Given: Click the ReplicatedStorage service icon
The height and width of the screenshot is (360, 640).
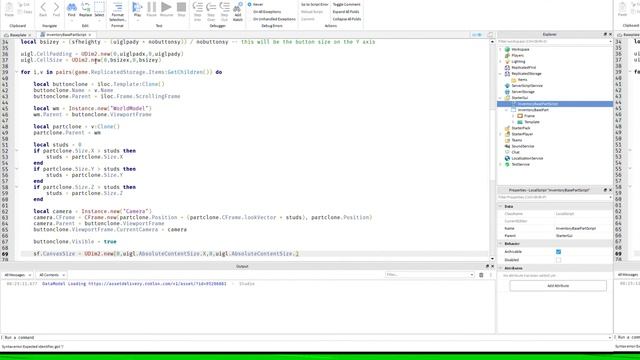Looking at the screenshot, I should tap(507, 74).
